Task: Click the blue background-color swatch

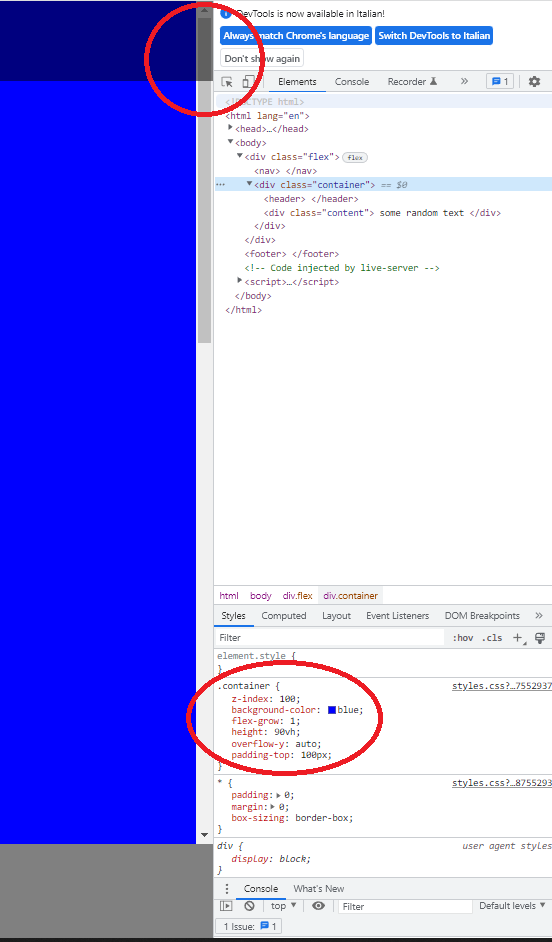Action: 332,710
